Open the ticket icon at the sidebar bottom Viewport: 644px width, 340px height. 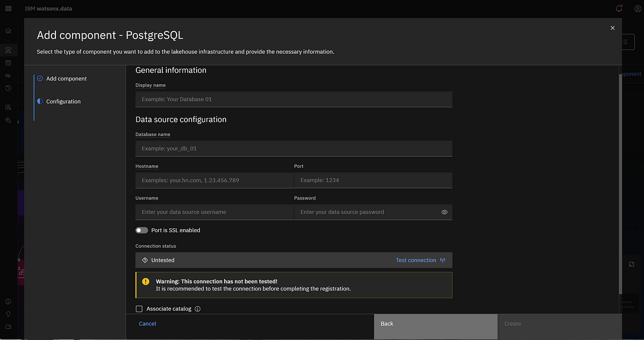[8, 327]
